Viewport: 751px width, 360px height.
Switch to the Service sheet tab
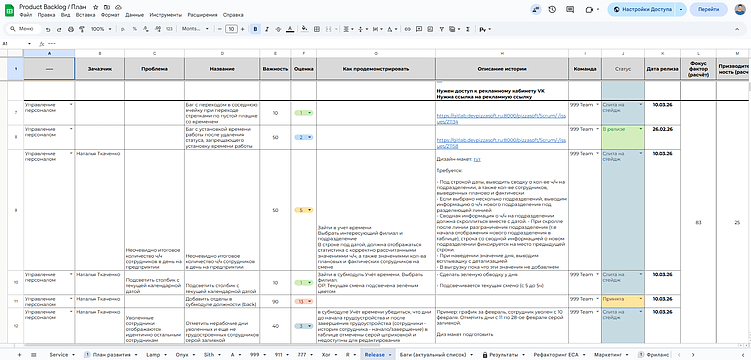tap(59, 355)
